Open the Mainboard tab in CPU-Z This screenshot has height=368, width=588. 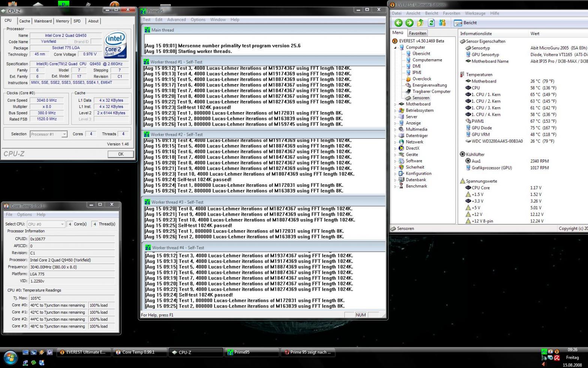43,21
